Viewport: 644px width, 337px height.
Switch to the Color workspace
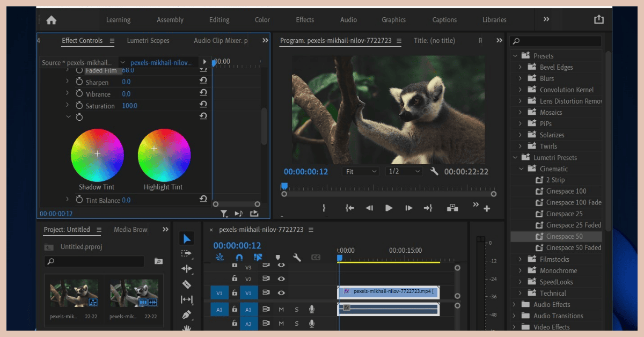[262, 20]
